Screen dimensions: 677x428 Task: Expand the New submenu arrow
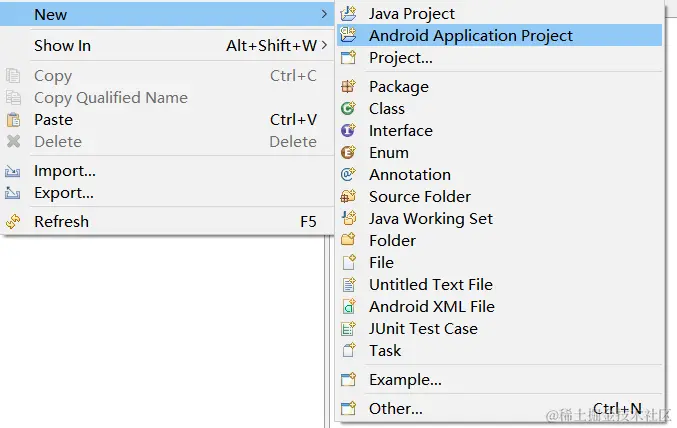pos(324,15)
